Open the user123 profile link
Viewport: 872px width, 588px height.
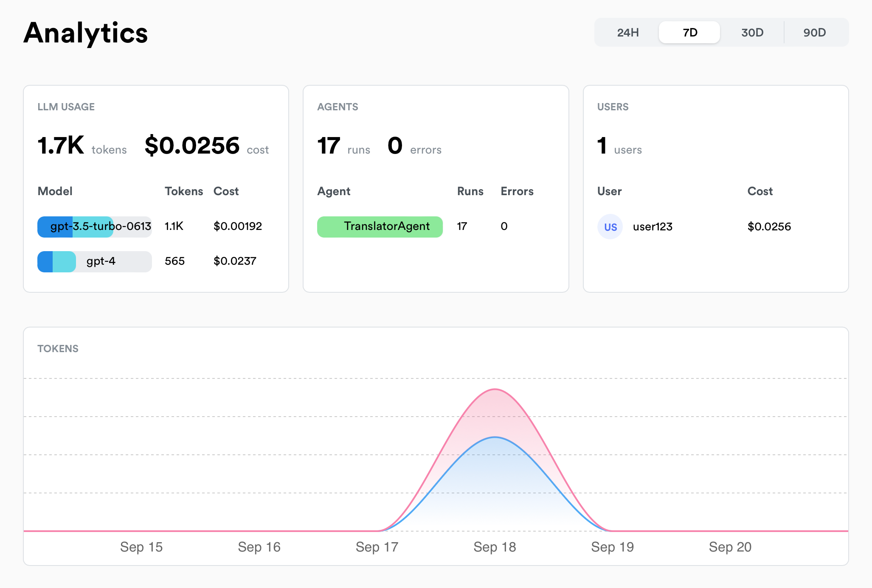tap(652, 227)
